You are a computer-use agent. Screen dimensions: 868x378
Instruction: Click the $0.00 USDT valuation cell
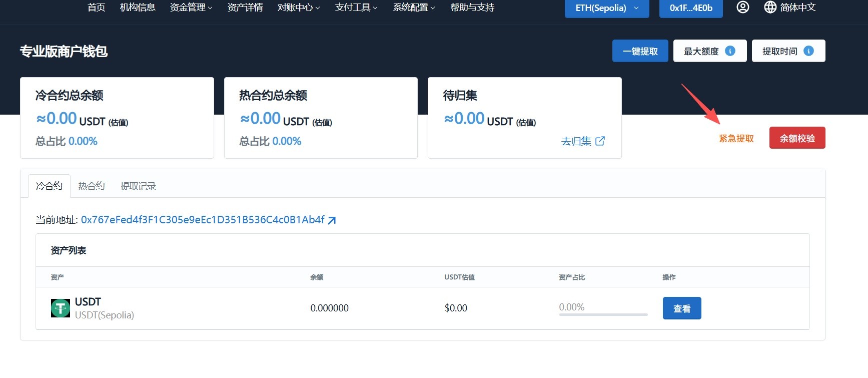pyautogui.click(x=456, y=308)
